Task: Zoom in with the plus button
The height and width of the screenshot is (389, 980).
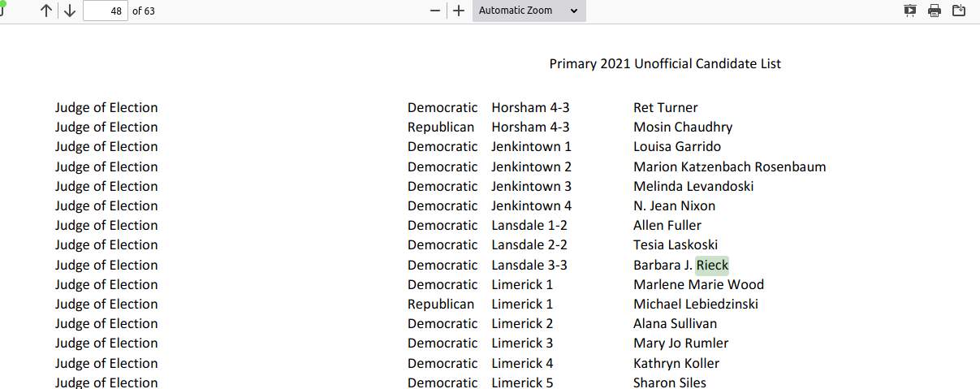Action: pyautogui.click(x=459, y=11)
